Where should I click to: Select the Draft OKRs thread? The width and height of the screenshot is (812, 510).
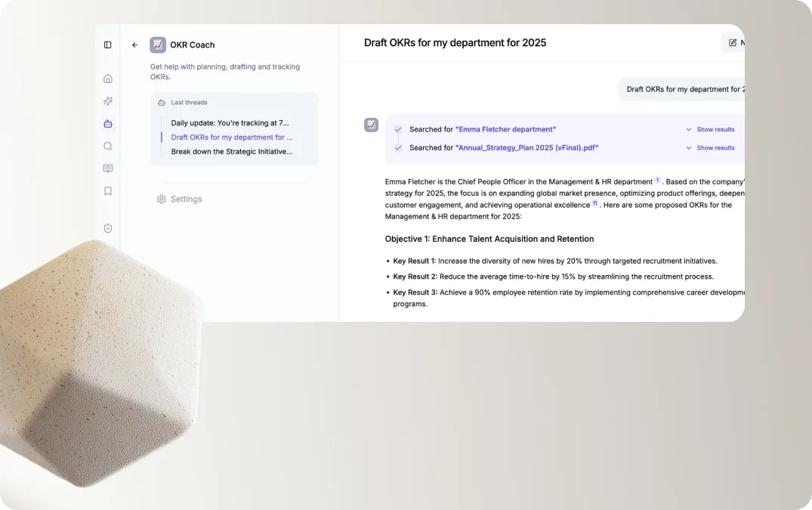click(x=232, y=138)
